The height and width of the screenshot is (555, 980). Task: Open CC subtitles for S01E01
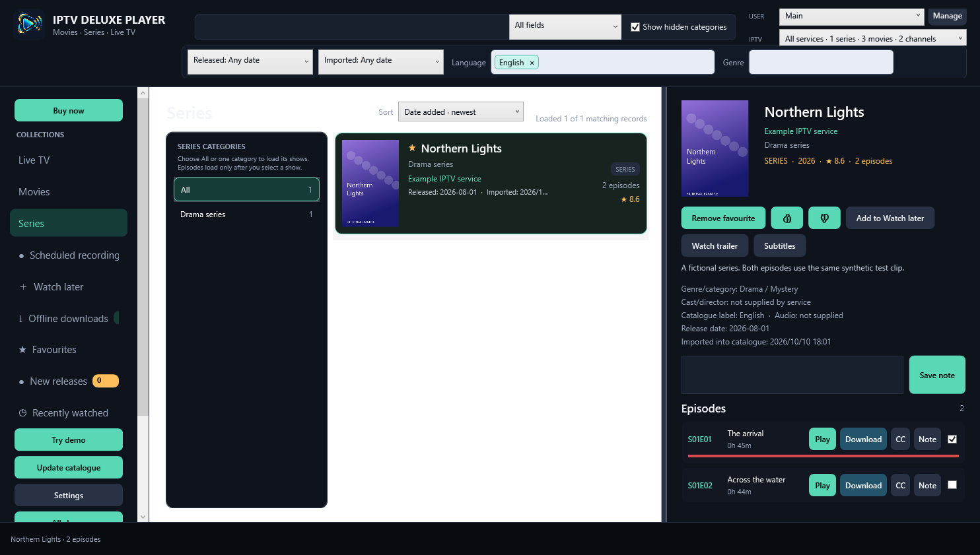(x=900, y=439)
